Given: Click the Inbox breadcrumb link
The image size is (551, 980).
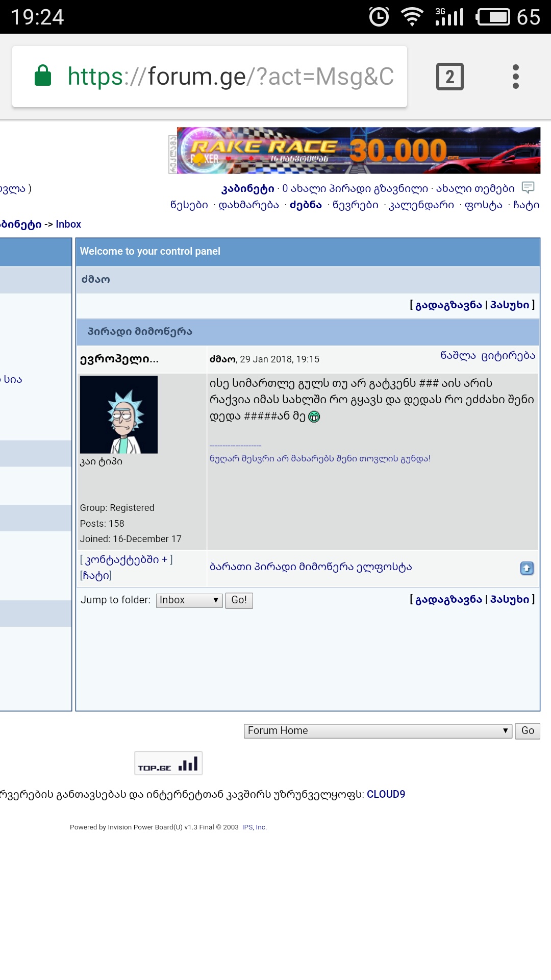Looking at the screenshot, I should (68, 224).
